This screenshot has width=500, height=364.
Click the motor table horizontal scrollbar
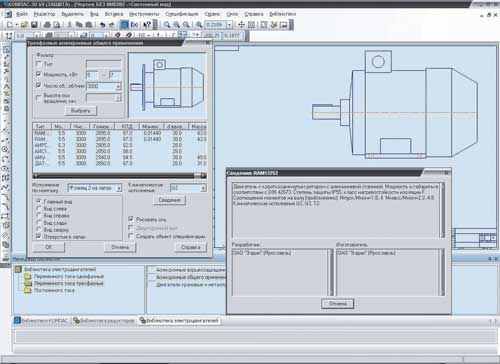tap(119, 175)
